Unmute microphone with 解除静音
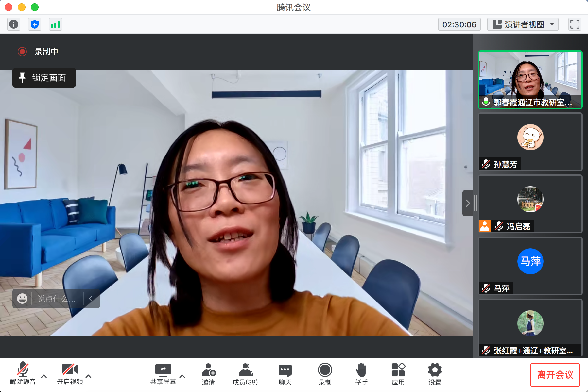This screenshot has height=392, width=588. [23, 373]
